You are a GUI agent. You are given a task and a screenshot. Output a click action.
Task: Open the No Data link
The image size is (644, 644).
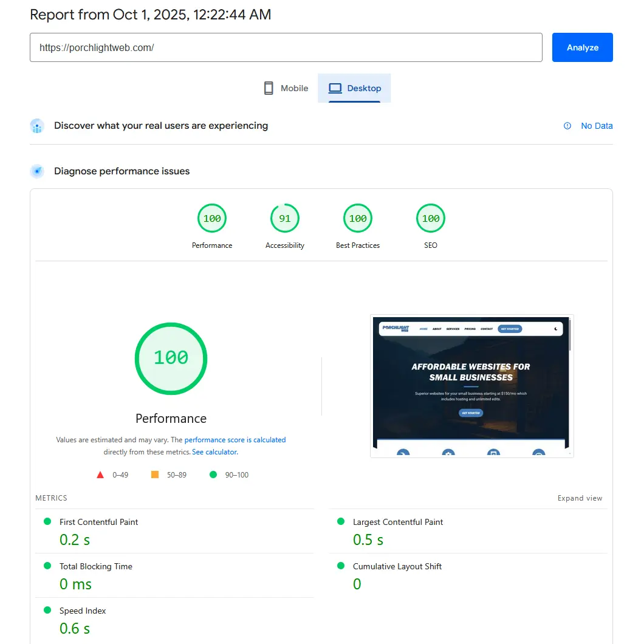tap(597, 126)
